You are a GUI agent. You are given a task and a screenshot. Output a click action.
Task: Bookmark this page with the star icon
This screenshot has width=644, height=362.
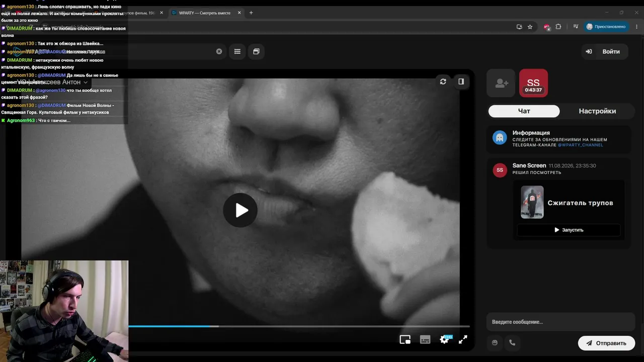point(530,27)
